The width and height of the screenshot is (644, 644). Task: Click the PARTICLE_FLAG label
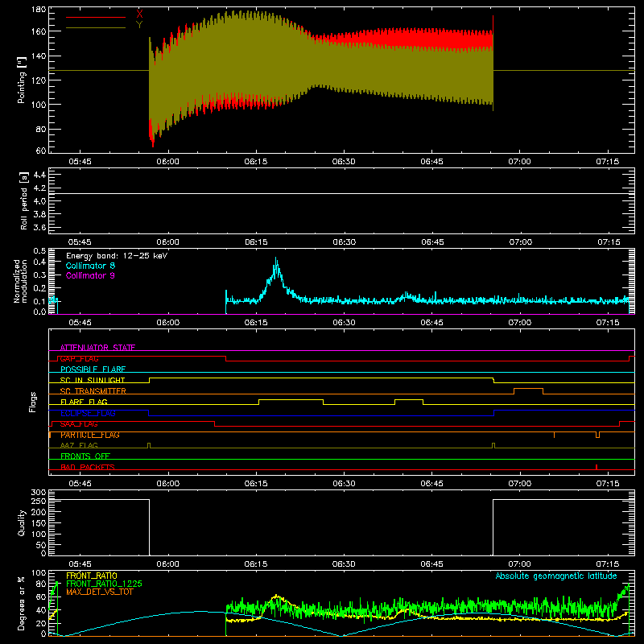tap(90, 435)
